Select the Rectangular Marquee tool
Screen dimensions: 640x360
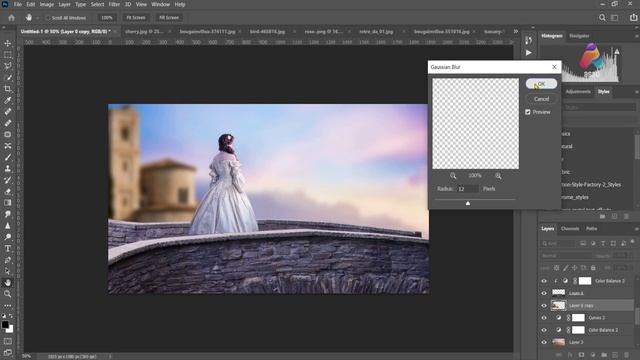point(7,54)
